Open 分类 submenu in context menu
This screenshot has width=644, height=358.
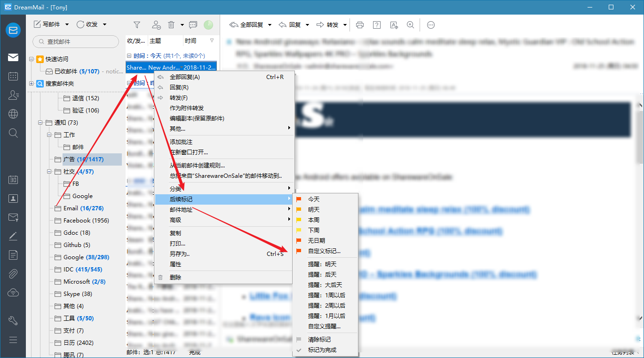224,189
